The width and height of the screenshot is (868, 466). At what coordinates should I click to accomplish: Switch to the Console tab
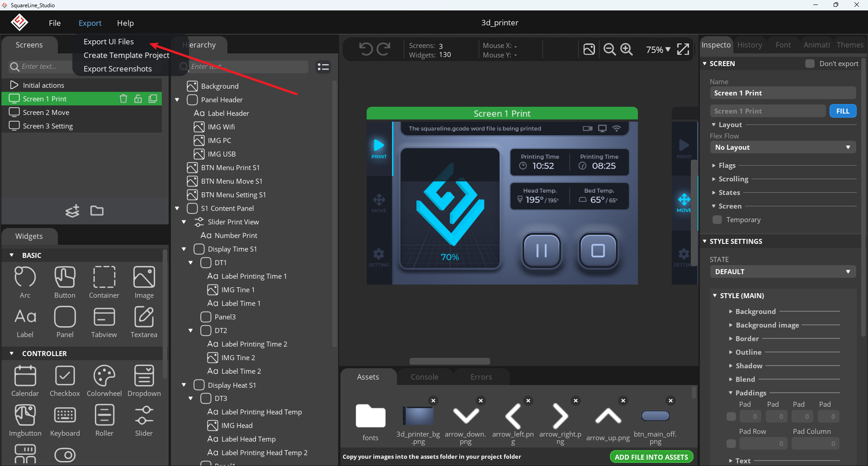click(425, 377)
